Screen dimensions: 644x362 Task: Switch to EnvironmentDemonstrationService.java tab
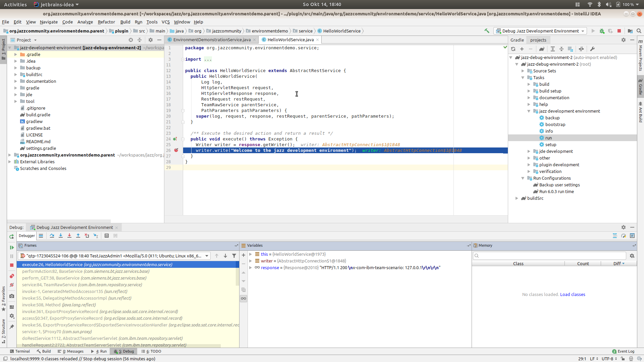(x=212, y=40)
